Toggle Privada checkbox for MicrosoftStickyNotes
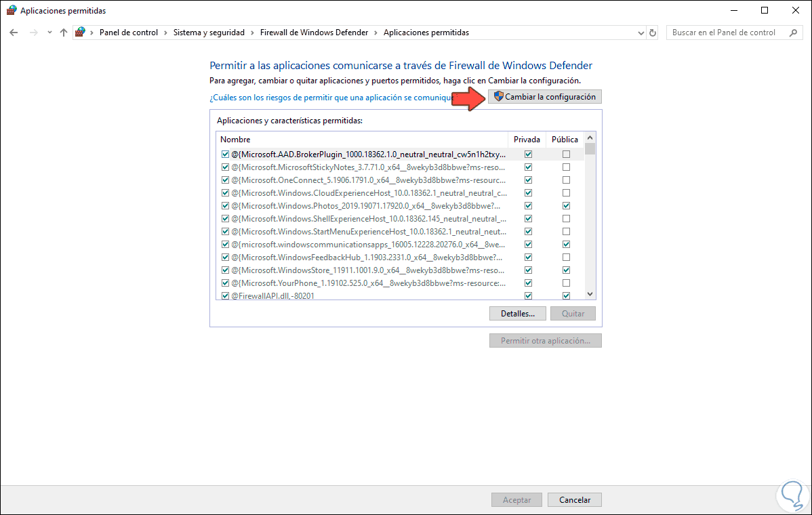Screen dimensions: 812x515 click(x=528, y=167)
